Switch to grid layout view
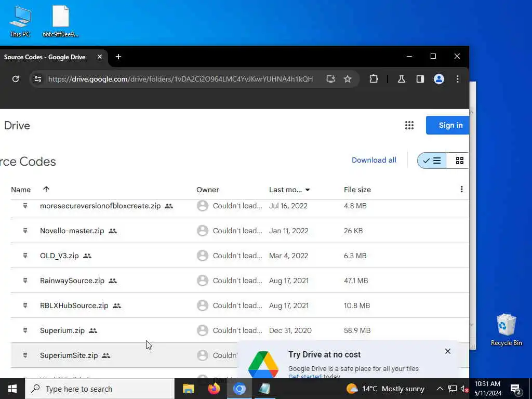The width and height of the screenshot is (532, 399). pos(459,161)
